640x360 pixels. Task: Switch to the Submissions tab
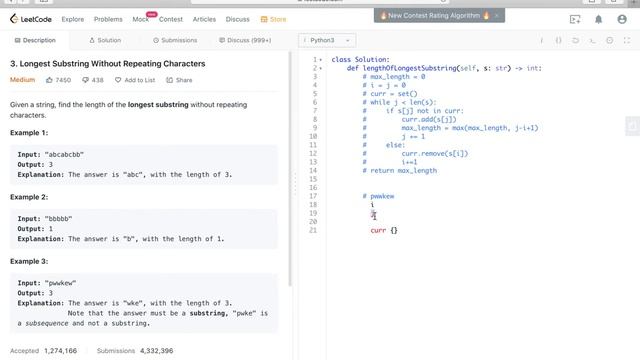tap(175, 40)
